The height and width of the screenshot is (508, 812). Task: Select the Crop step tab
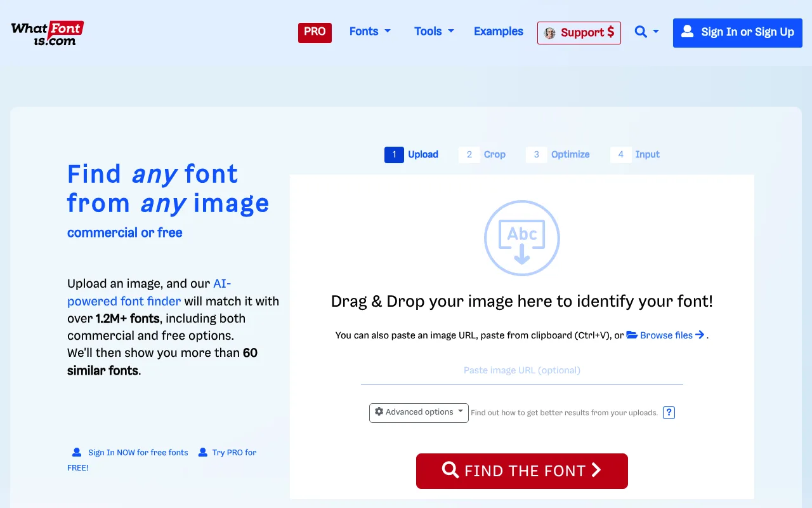482,154
